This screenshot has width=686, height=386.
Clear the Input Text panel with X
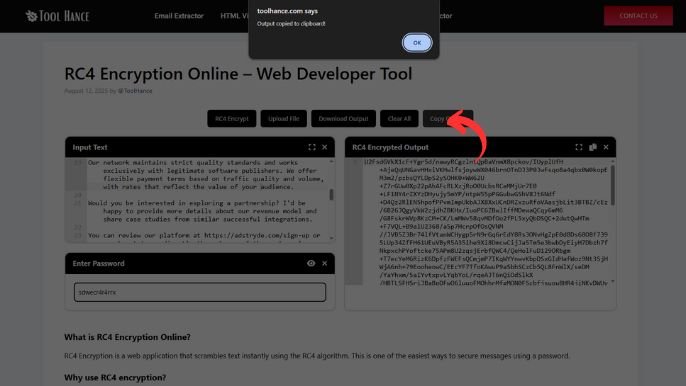click(x=325, y=147)
